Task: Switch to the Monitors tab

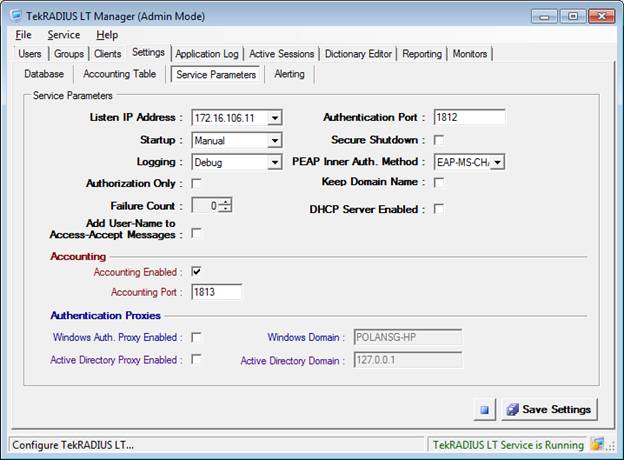Action: tap(470, 54)
